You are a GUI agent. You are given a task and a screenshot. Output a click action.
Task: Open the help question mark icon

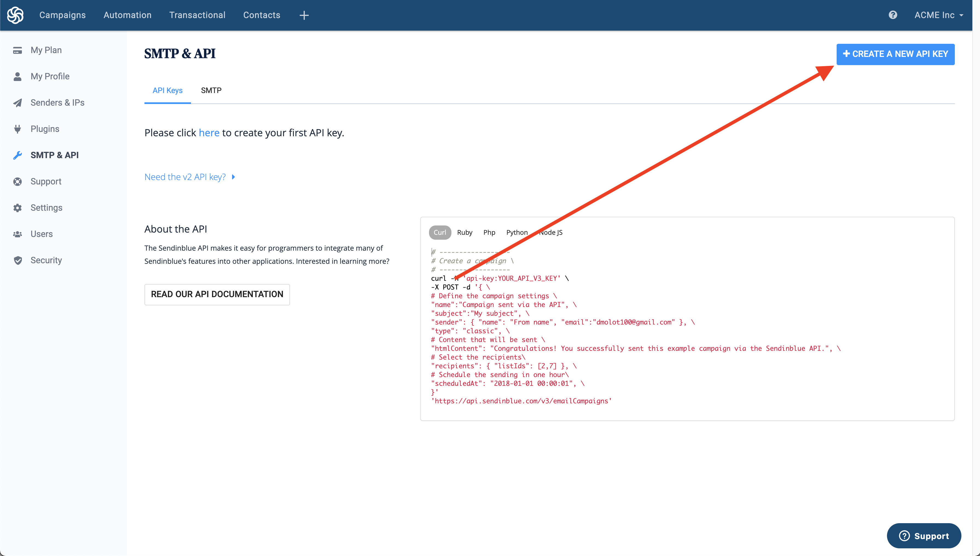(x=892, y=15)
